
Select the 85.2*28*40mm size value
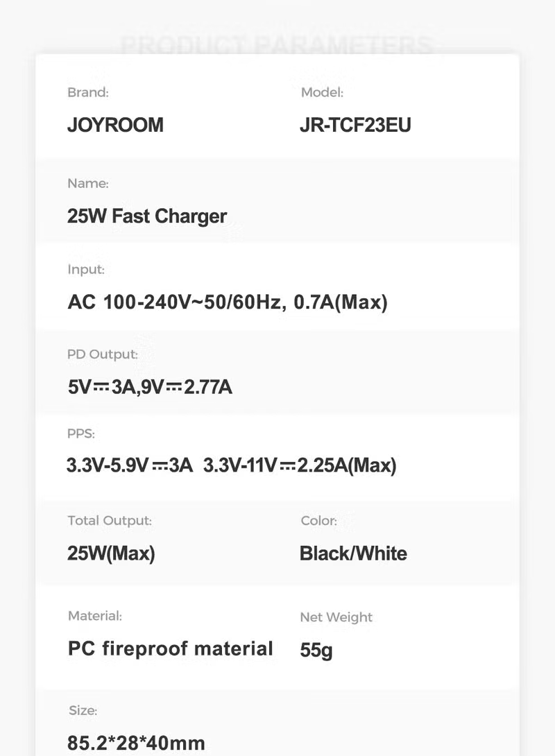pos(136,744)
